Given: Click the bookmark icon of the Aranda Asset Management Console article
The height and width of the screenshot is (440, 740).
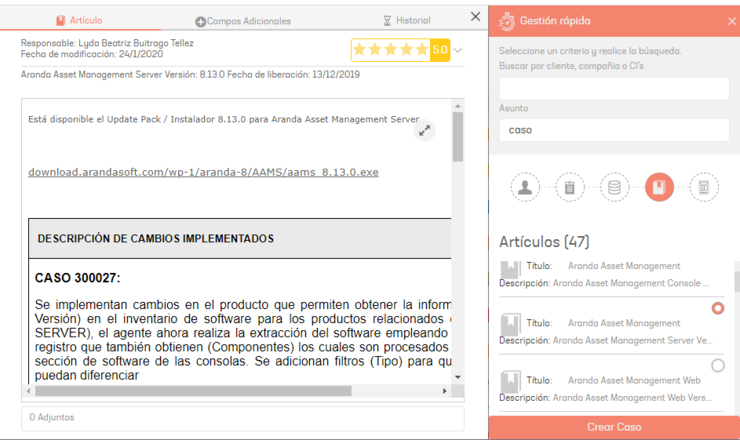Looking at the screenshot, I should (x=510, y=269).
